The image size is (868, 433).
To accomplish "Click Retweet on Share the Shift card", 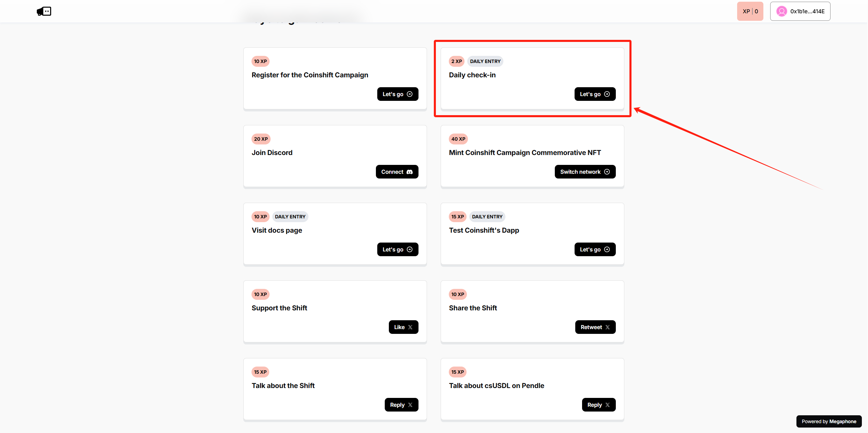I will (x=595, y=327).
